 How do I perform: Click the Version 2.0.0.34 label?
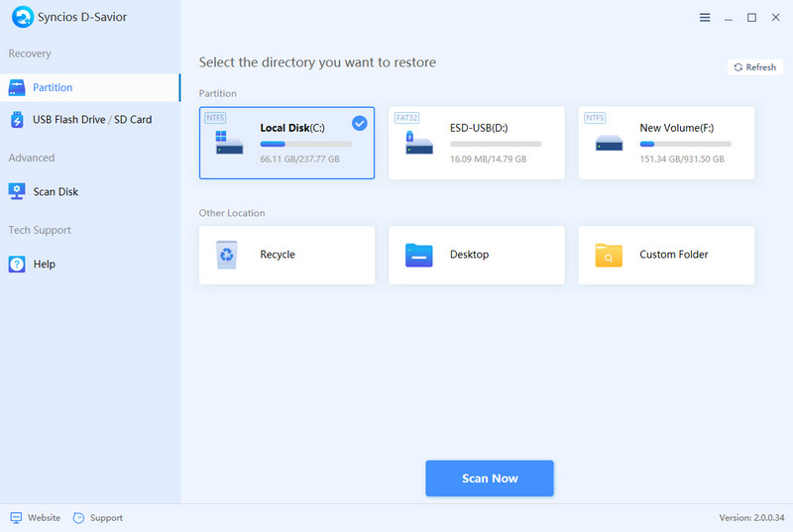coord(750,518)
